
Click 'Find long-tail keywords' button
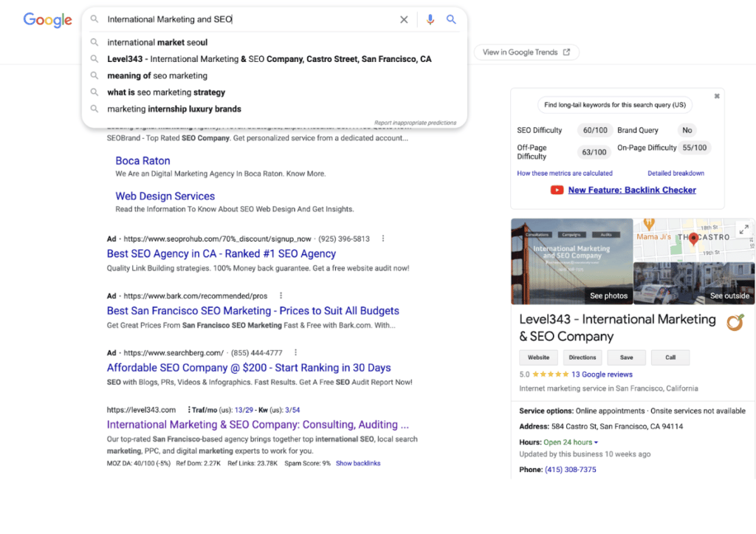tap(615, 105)
